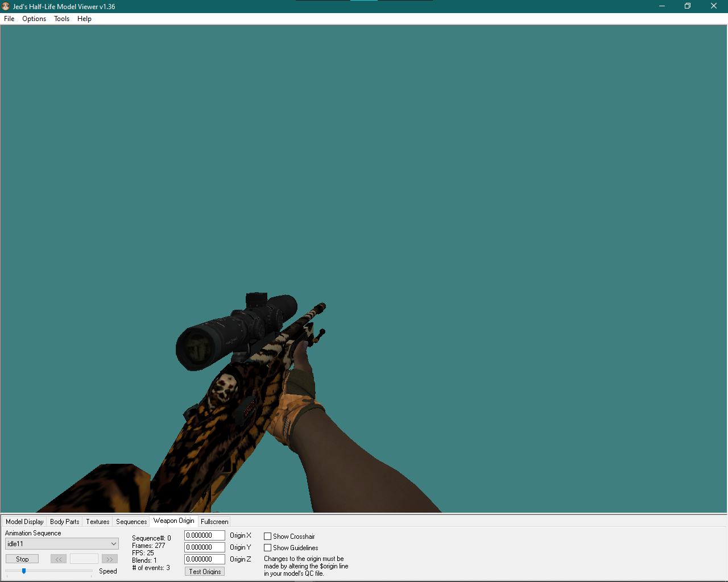This screenshot has height=582, width=728.
Task: Adjust the animation Speed slider
Action: point(24,571)
